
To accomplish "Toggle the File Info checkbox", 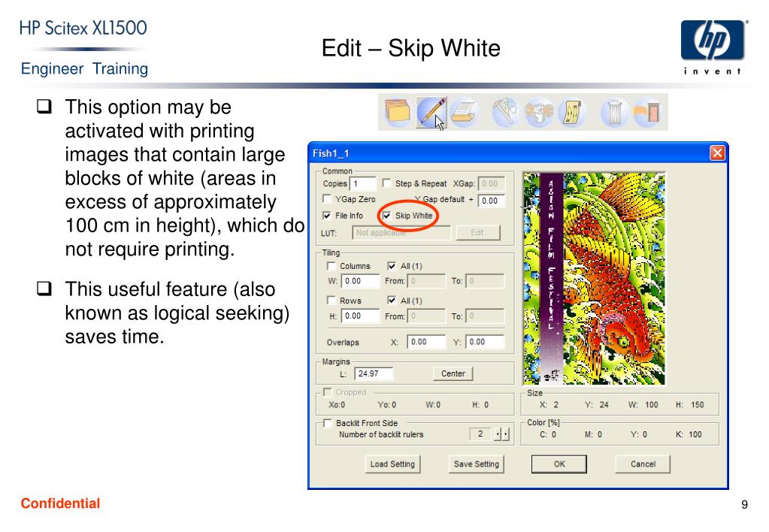I will 327,216.
